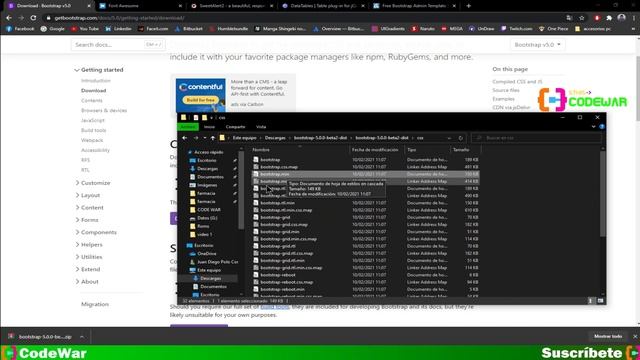Screen dimensions: 640x360
Task: Open the LinkedIn bookmark
Action: point(118,29)
